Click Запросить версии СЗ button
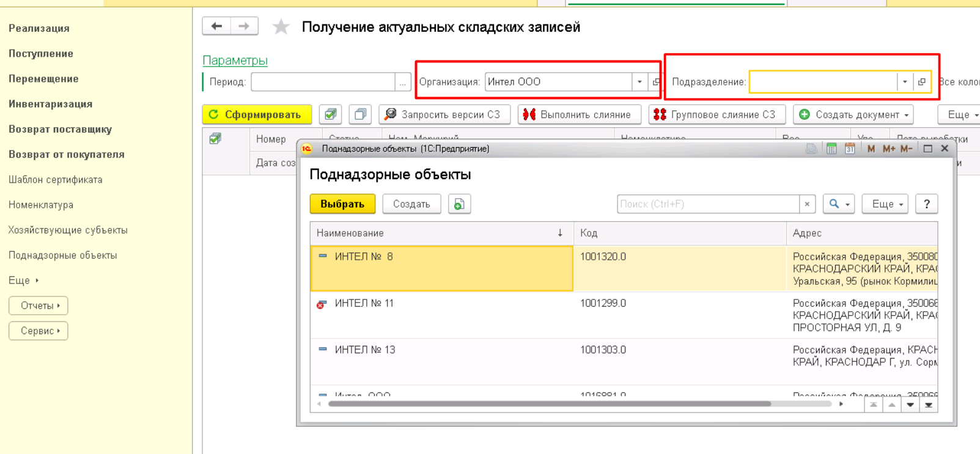The width and height of the screenshot is (980, 454). 444,114
